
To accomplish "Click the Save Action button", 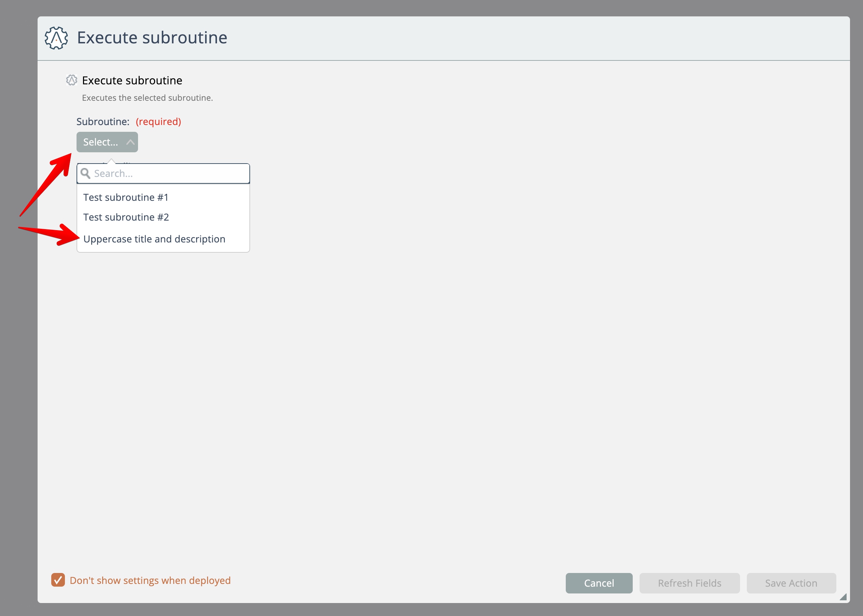I will (x=791, y=583).
